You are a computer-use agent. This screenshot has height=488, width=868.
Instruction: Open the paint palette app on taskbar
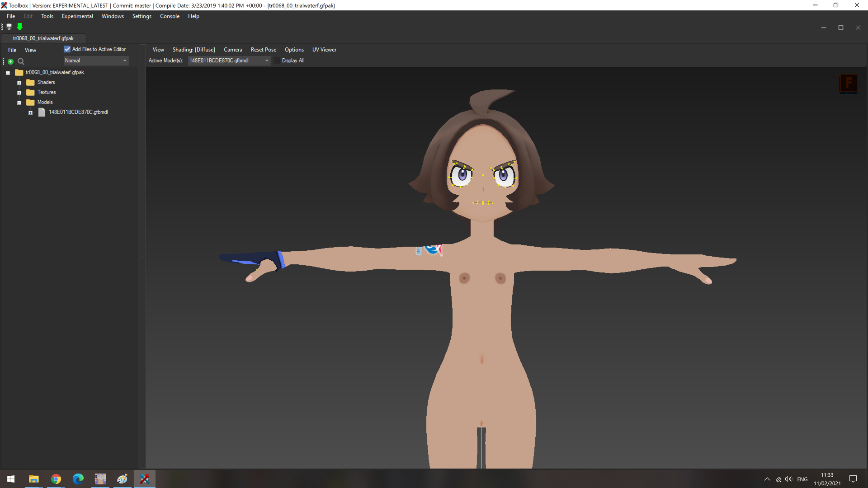[122, 479]
